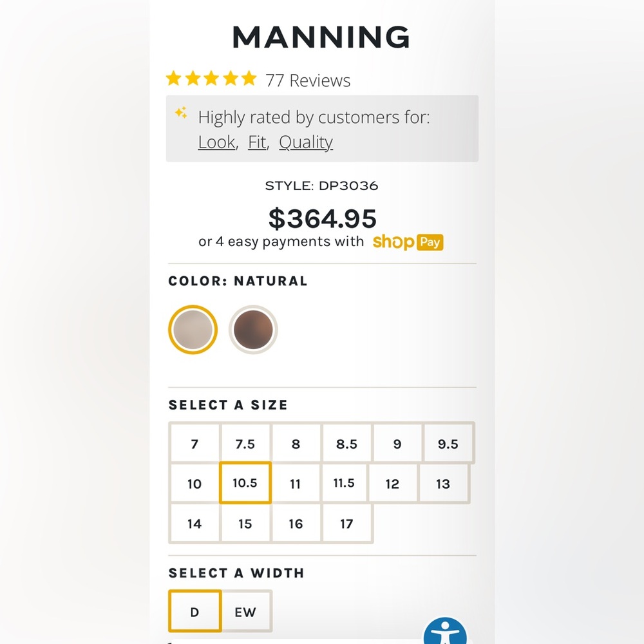This screenshot has height=644, width=644.
Task: Choose the selected size 10.5
Action: [245, 483]
